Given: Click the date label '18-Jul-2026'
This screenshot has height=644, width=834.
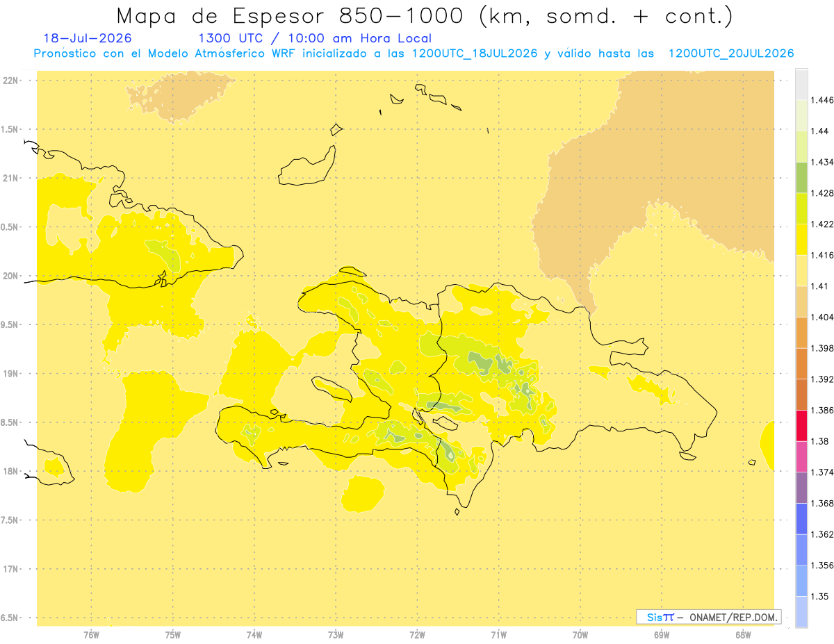Looking at the screenshot, I should point(87,38).
